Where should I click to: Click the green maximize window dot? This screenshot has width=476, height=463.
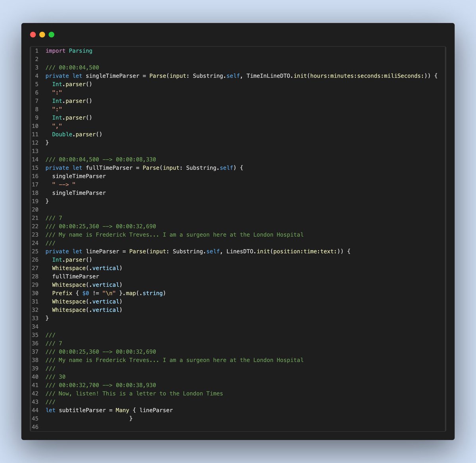tap(51, 35)
